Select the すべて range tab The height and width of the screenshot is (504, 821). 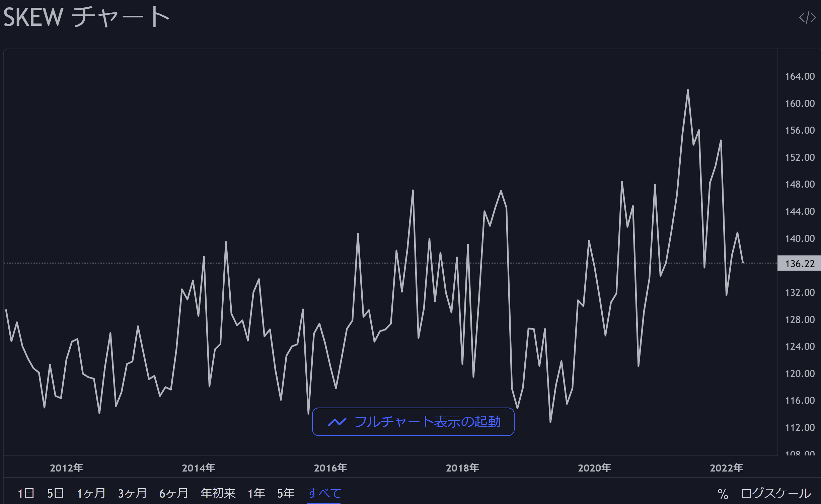[324, 493]
